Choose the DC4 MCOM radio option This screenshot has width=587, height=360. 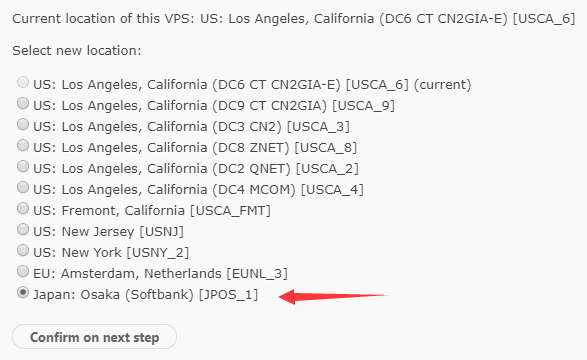(23, 187)
